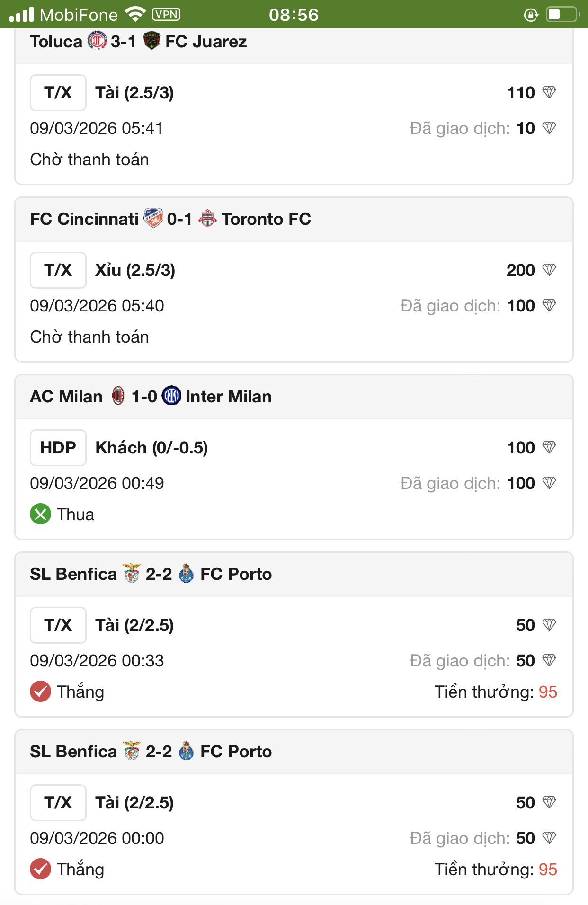Viewport: 588px width, 905px height.
Task: Open the FC Cincinnati vs Toronto FC header
Action: point(294,219)
